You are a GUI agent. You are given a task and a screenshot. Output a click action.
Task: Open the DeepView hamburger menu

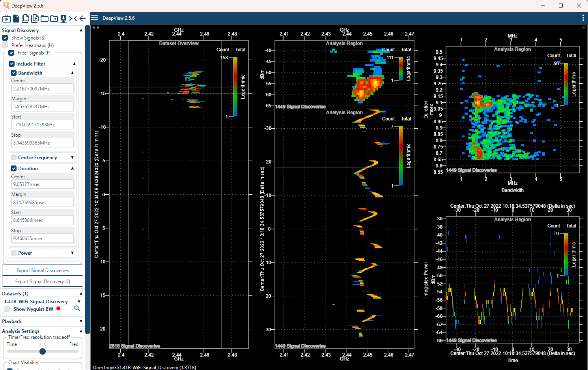(x=95, y=18)
